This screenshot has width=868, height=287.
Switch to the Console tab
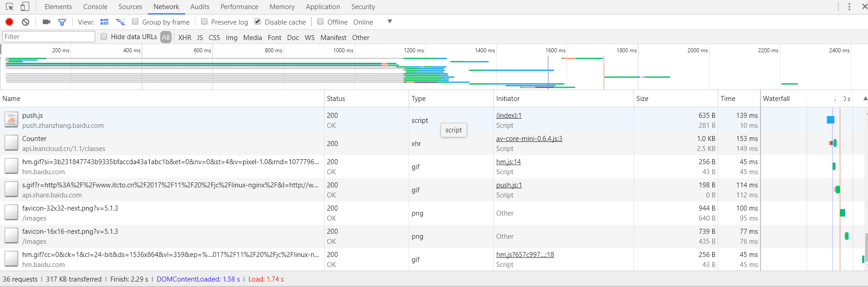[x=95, y=7]
